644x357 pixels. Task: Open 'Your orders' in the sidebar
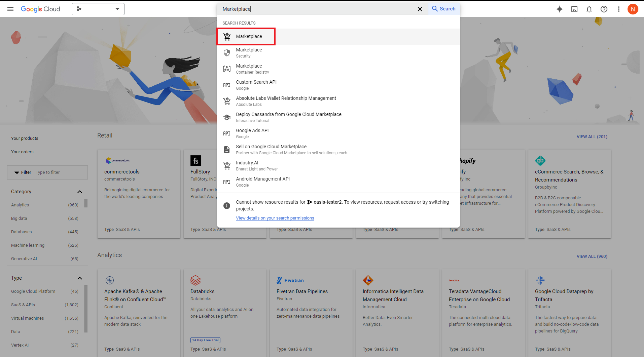coord(22,152)
